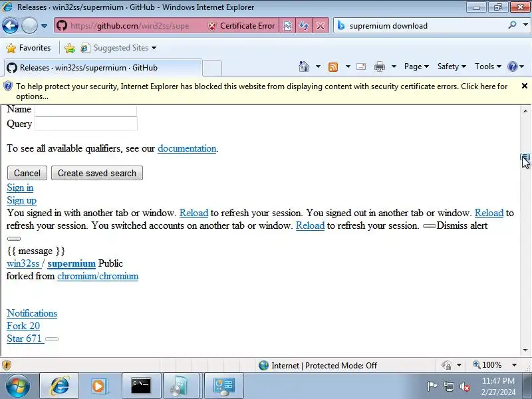
Task: Click the scrollbar up arrow
Action: click(x=525, y=111)
